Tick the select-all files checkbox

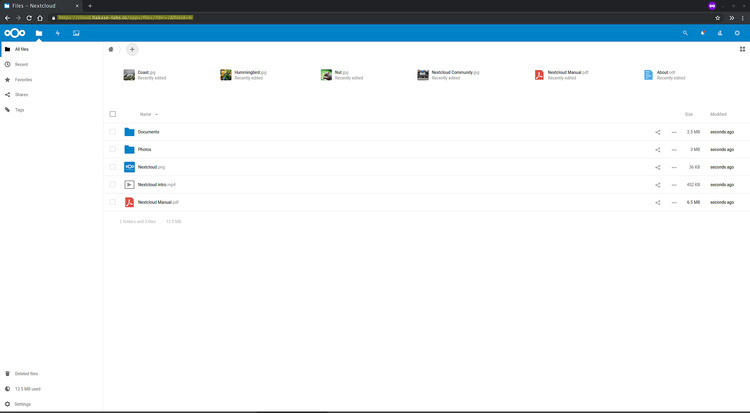(x=113, y=114)
